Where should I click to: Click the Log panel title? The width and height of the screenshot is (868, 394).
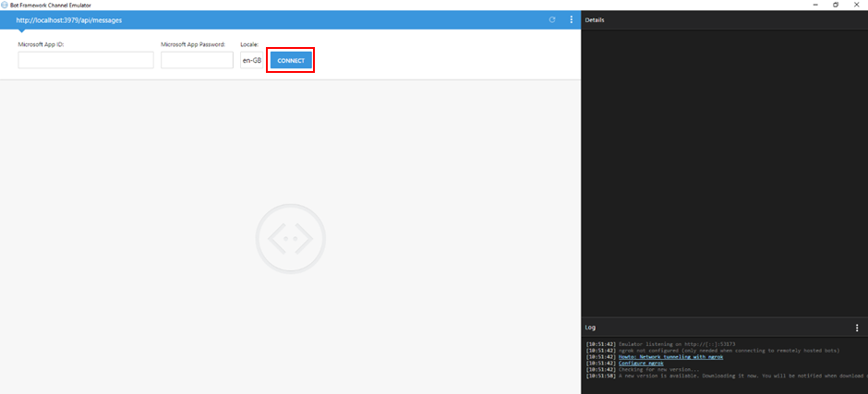pyautogui.click(x=590, y=328)
